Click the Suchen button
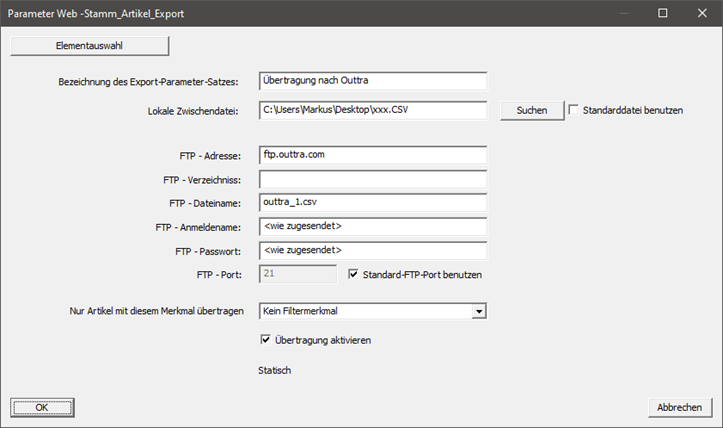Viewport: 723px width, 428px height. pos(532,110)
